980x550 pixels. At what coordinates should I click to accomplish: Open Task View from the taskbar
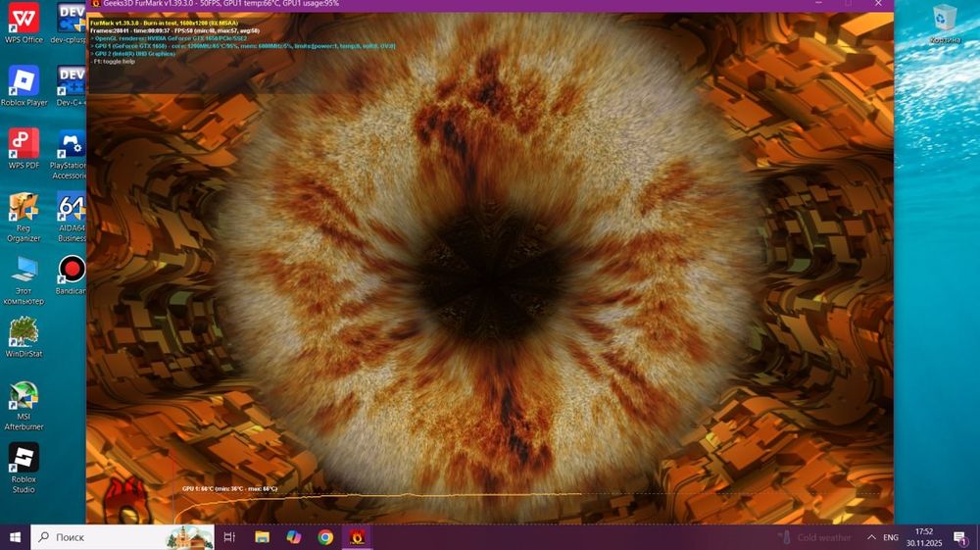[229, 537]
